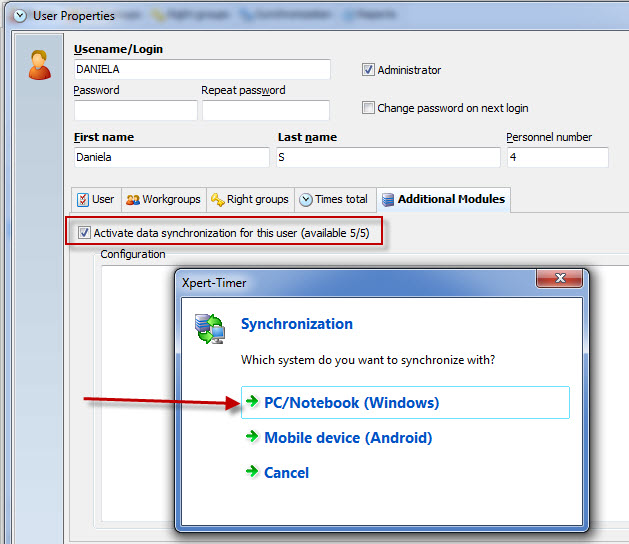This screenshot has width=629, height=544.
Task: Click the green arrow beside Cancel
Action: [252, 471]
